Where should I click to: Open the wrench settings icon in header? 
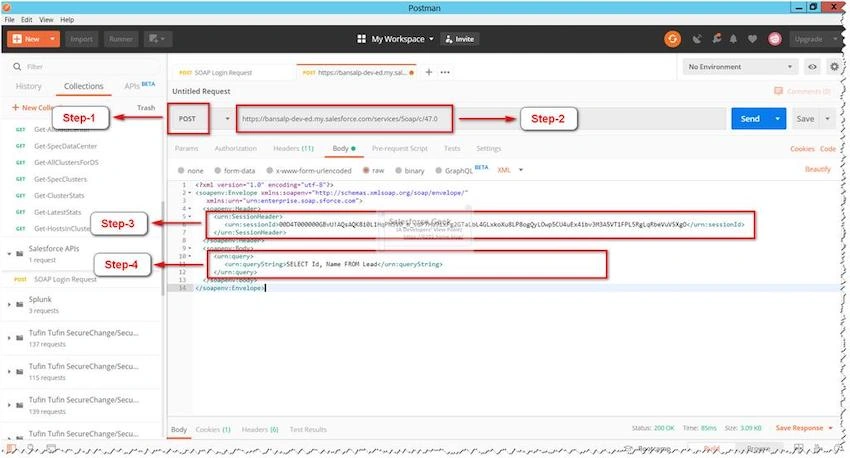click(x=717, y=38)
